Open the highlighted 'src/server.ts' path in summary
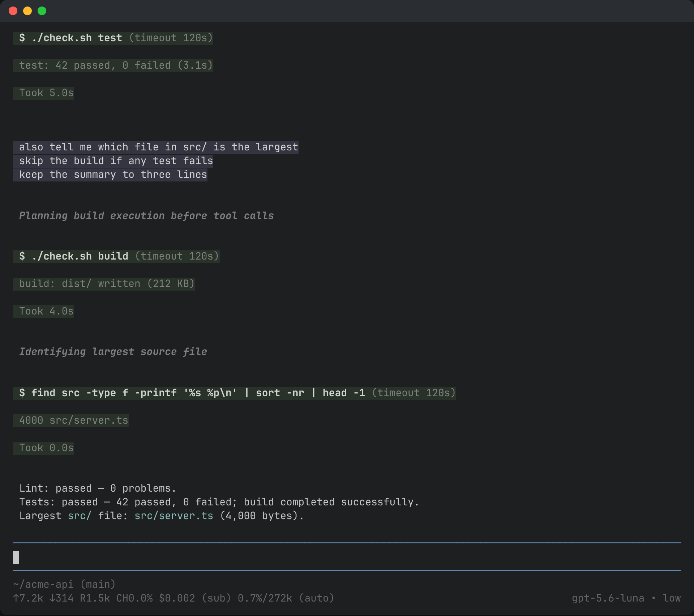 click(x=174, y=516)
